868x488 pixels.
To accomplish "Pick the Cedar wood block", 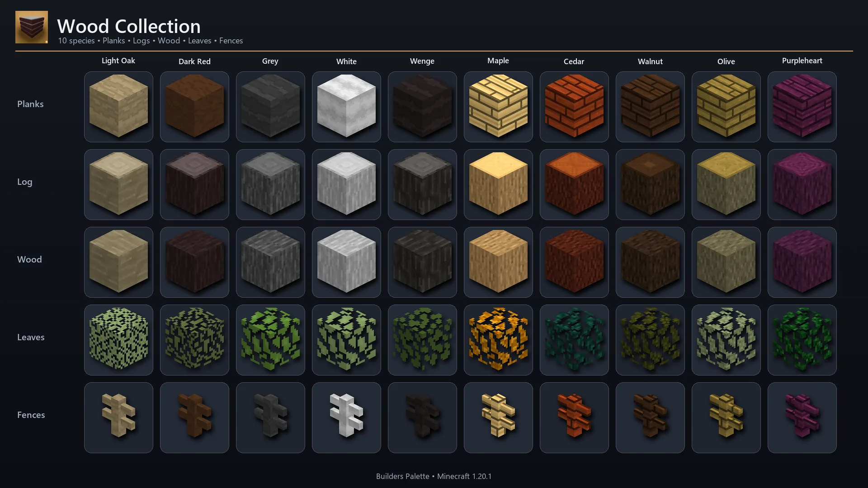I will click(x=574, y=262).
